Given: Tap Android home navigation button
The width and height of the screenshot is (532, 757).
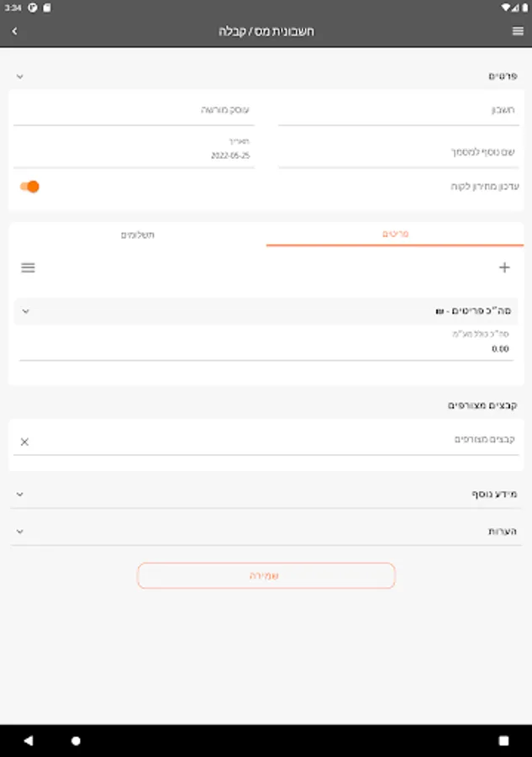Looking at the screenshot, I should (x=76, y=740).
